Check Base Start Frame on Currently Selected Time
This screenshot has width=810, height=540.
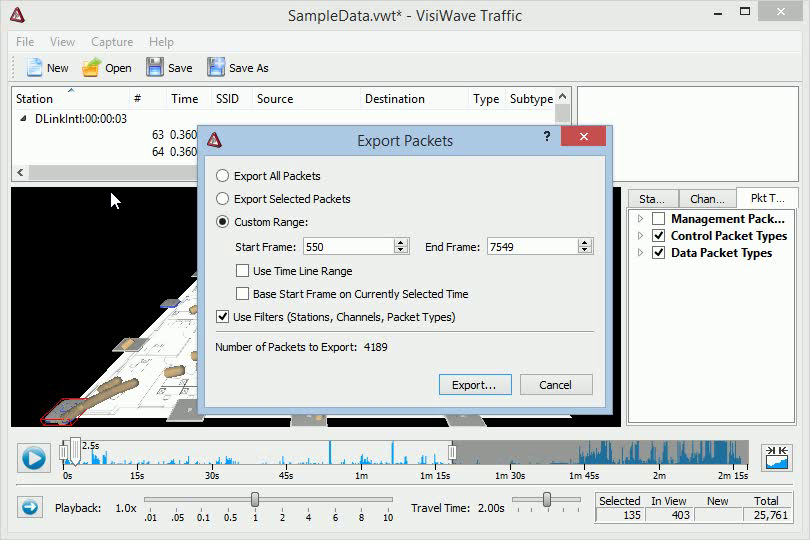click(242, 294)
